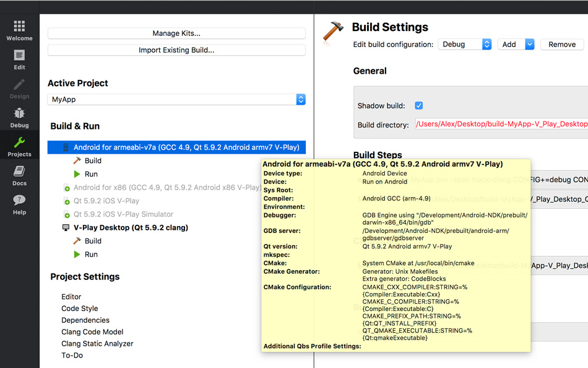The width and height of the screenshot is (588, 368).
Task: Open the Help mode
Action: pos(20,204)
